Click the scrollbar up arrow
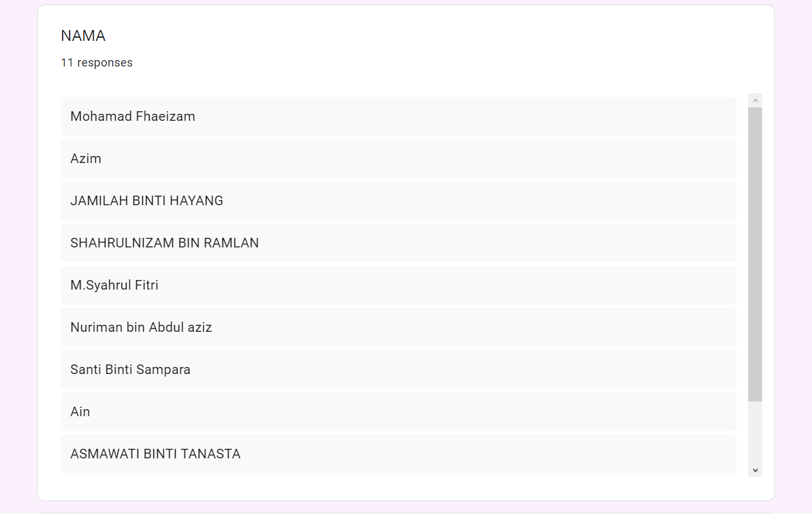812x514 pixels. pyautogui.click(x=755, y=100)
